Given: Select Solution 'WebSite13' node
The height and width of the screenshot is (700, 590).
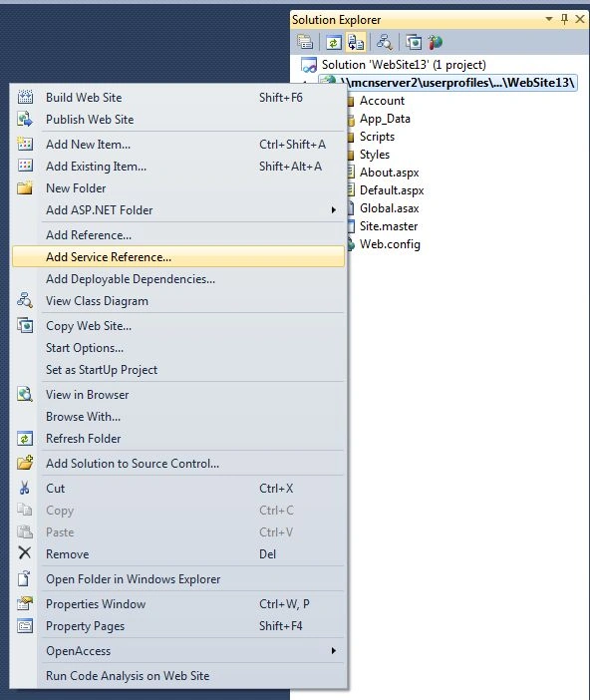Looking at the screenshot, I should coord(404,65).
